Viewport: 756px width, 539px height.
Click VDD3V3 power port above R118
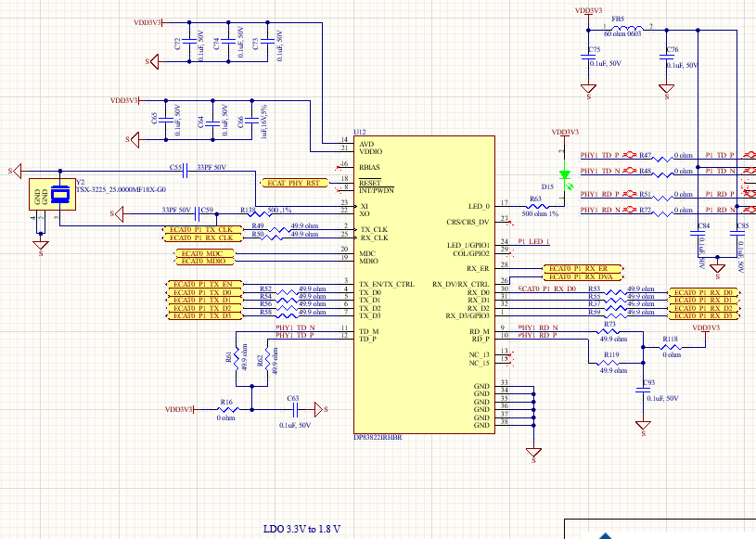(x=706, y=330)
